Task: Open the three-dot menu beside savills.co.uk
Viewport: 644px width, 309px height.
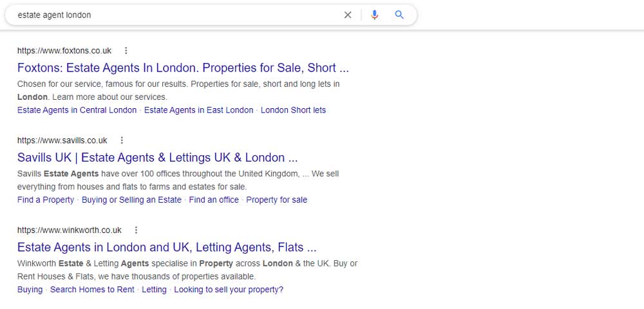Action: click(x=122, y=140)
